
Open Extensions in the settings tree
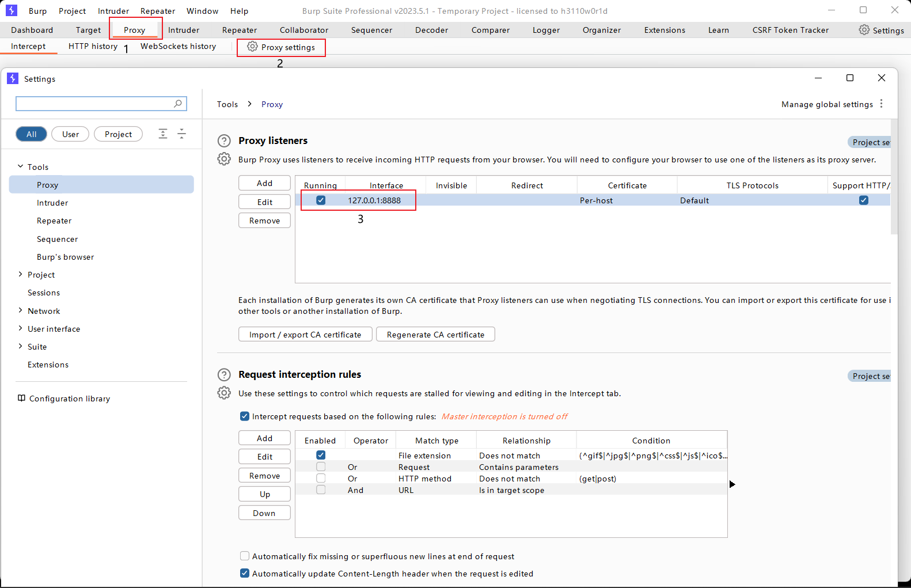click(48, 365)
